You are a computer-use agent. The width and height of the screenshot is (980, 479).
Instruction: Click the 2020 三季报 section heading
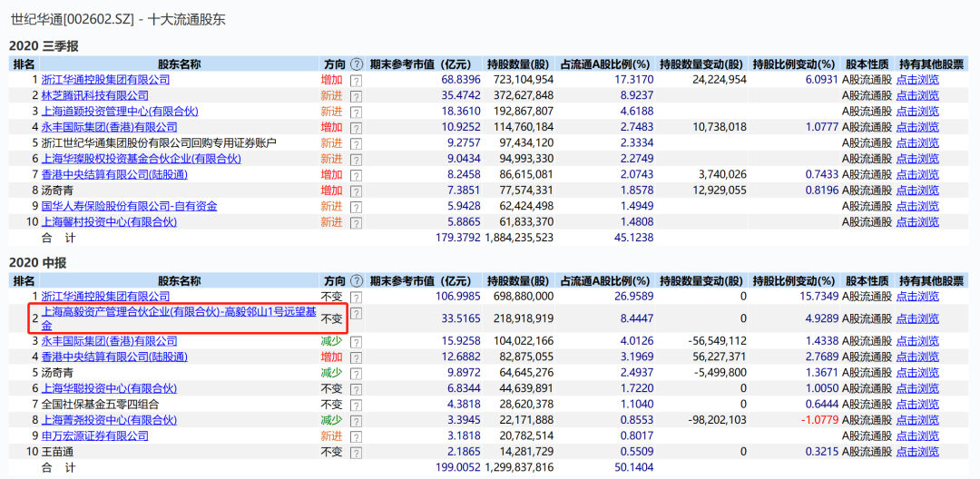pos(44,45)
